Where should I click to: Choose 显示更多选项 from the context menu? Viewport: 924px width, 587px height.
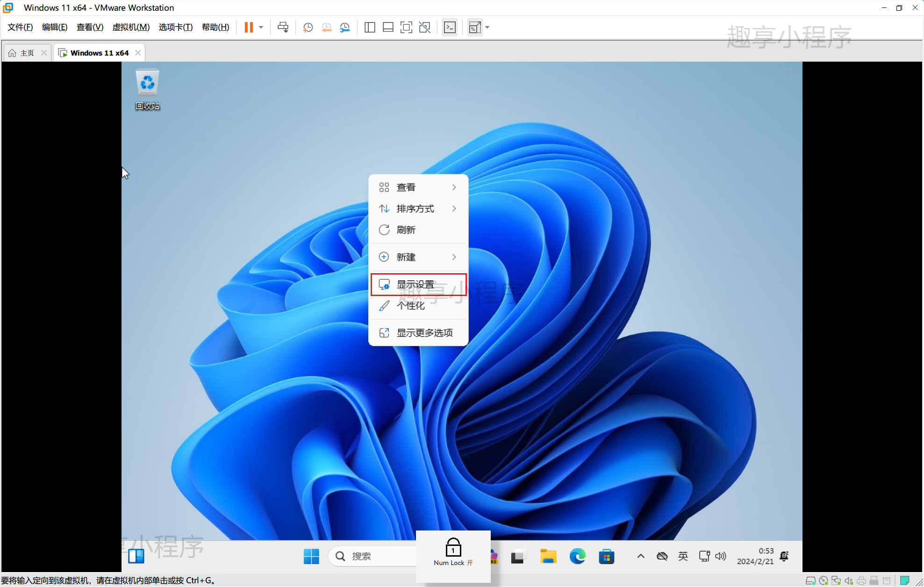click(x=418, y=332)
